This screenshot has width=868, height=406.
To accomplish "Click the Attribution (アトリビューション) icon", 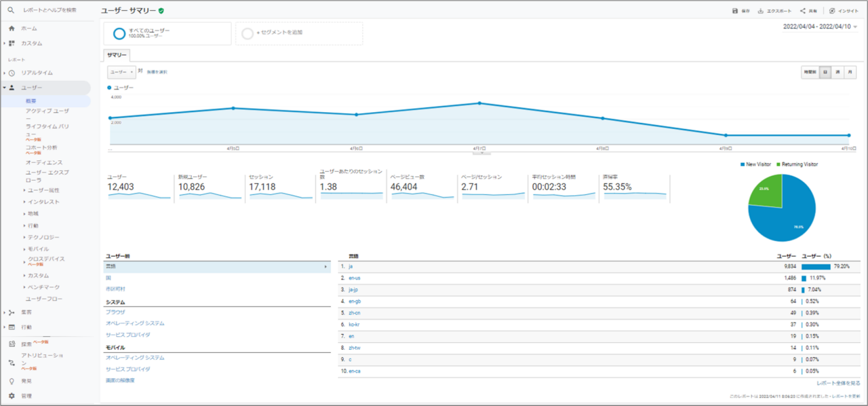I will 12,359.
